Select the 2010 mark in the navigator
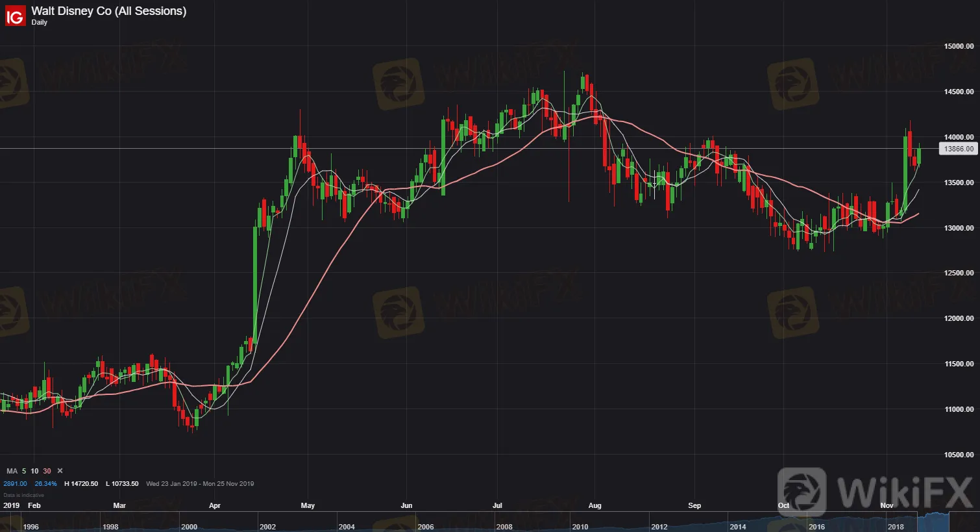 tap(580, 527)
